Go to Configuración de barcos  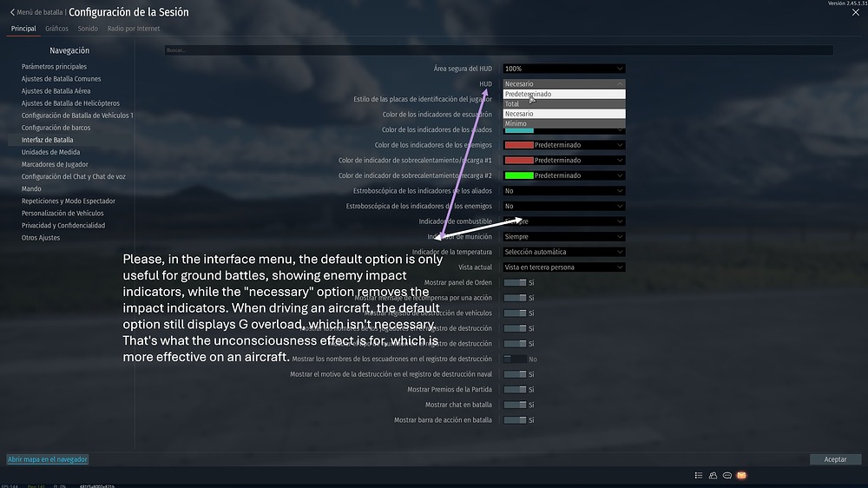pos(56,128)
